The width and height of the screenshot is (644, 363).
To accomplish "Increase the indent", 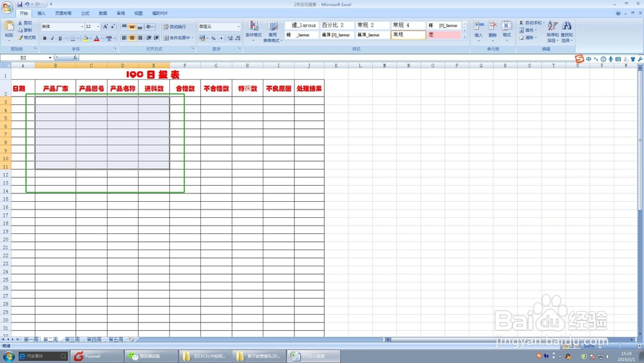I will click(156, 38).
